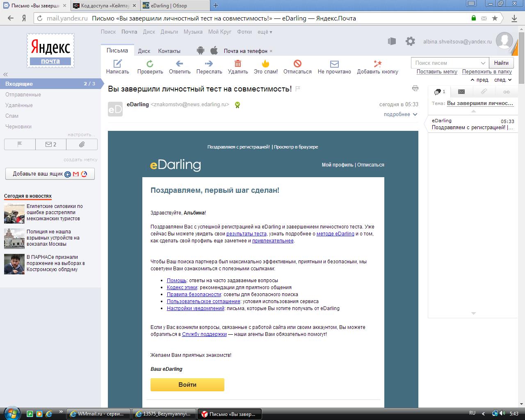Open Черновики folder
This screenshot has height=420, width=525.
[18, 126]
